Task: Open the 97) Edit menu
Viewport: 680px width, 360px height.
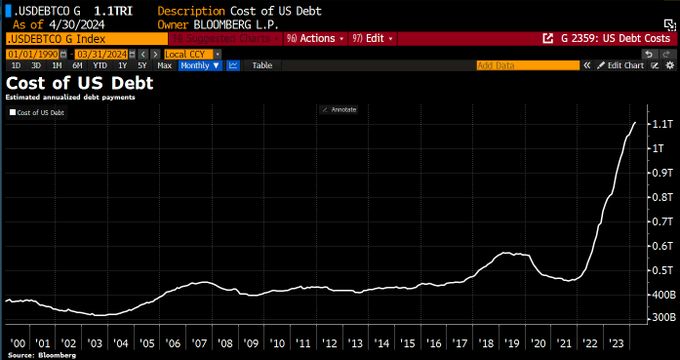Action: coord(373,38)
